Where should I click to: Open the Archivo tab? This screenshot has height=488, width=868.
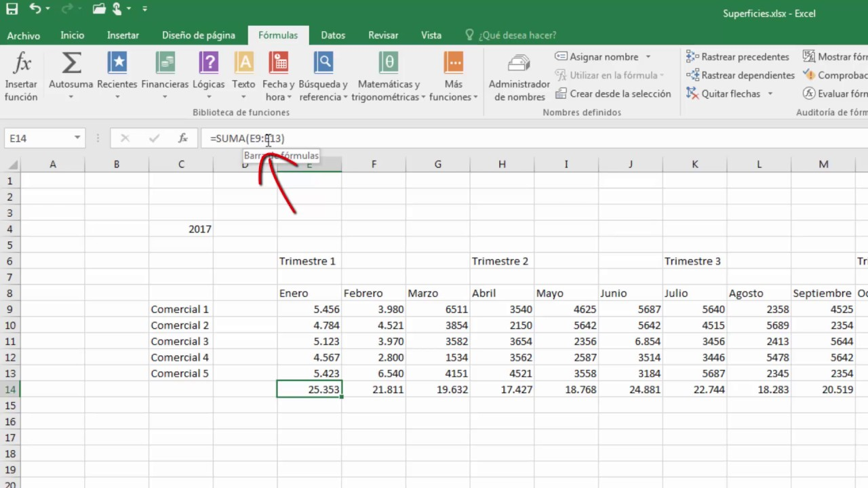(24, 35)
